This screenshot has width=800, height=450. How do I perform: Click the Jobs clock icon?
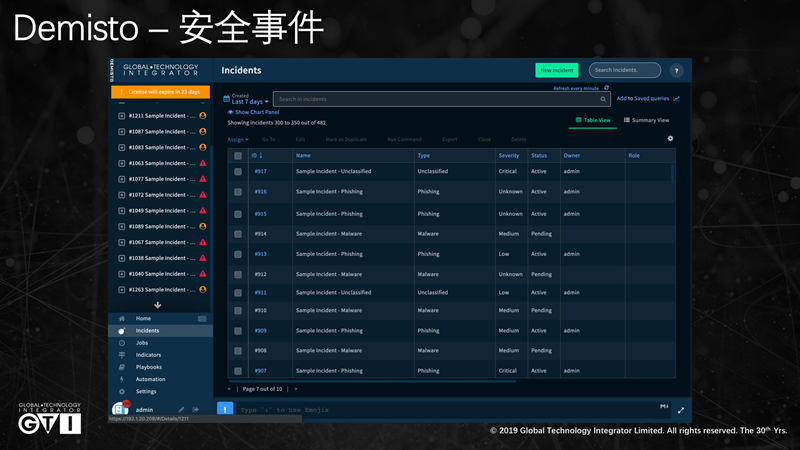pos(122,343)
